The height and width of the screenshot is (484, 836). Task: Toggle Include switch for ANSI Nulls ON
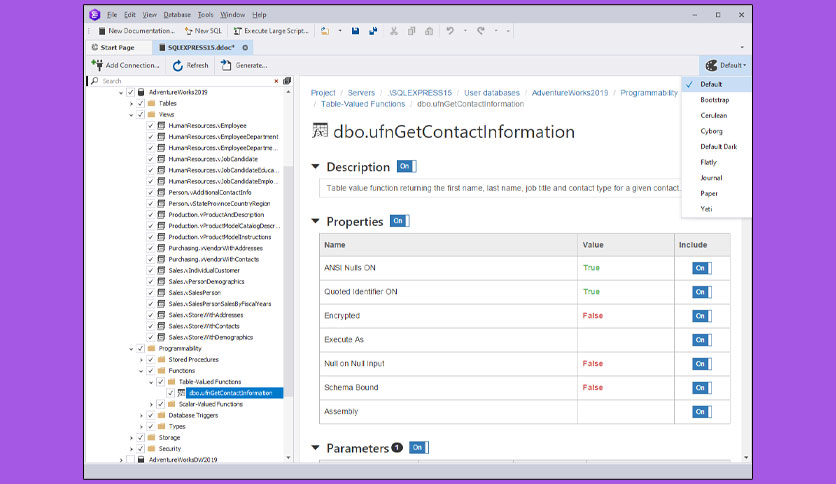pyautogui.click(x=702, y=268)
